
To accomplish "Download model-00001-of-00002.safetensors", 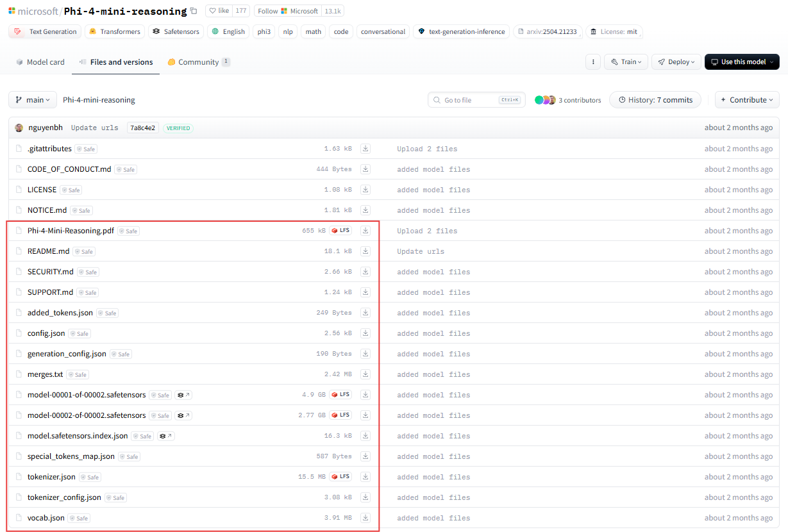I will pos(365,395).
